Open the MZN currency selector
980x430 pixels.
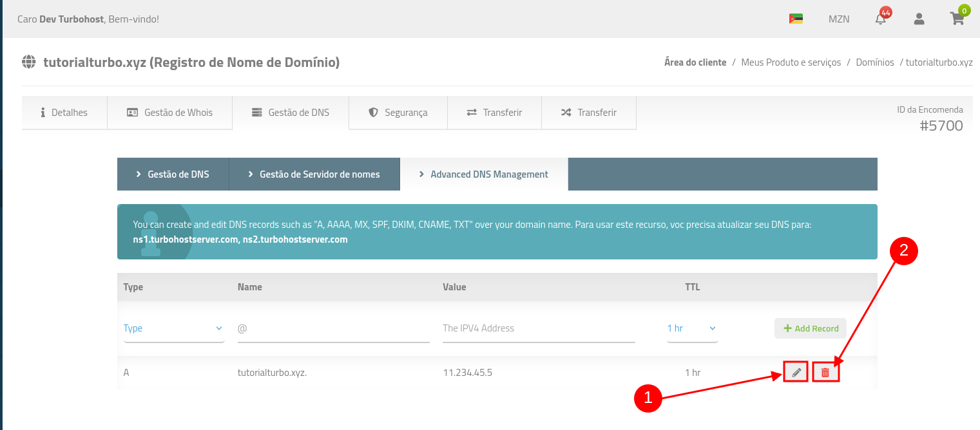(x=838, y=19)
